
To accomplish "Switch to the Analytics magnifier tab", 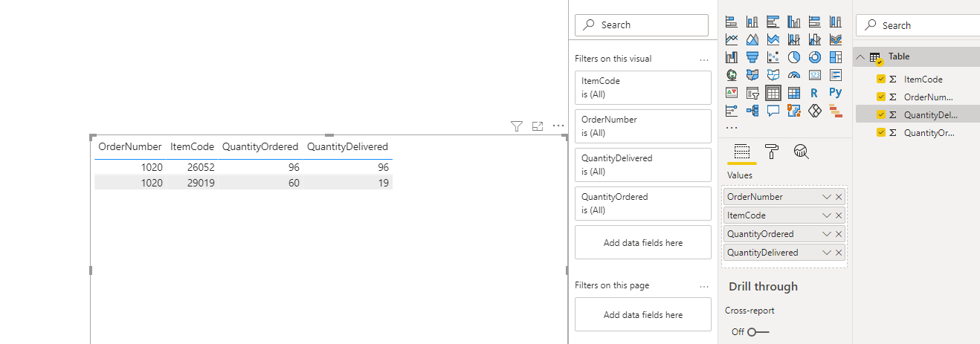I will pos(801,152).
